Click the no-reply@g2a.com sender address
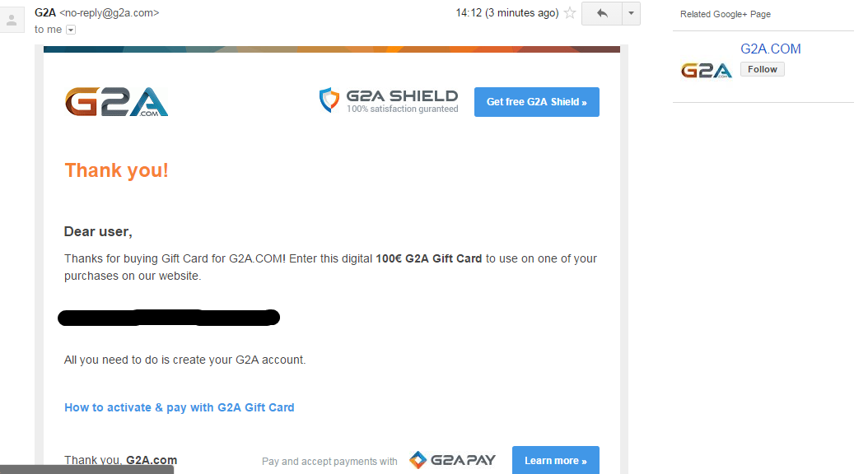The width and height of the screenshot is (868, 474). (x=110, y=13)
